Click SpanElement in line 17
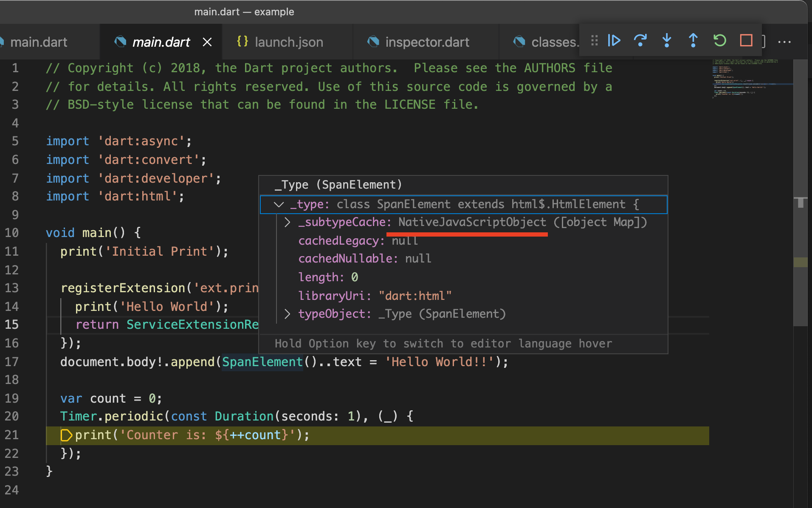The image size is (812, 508). click(262, 362)
